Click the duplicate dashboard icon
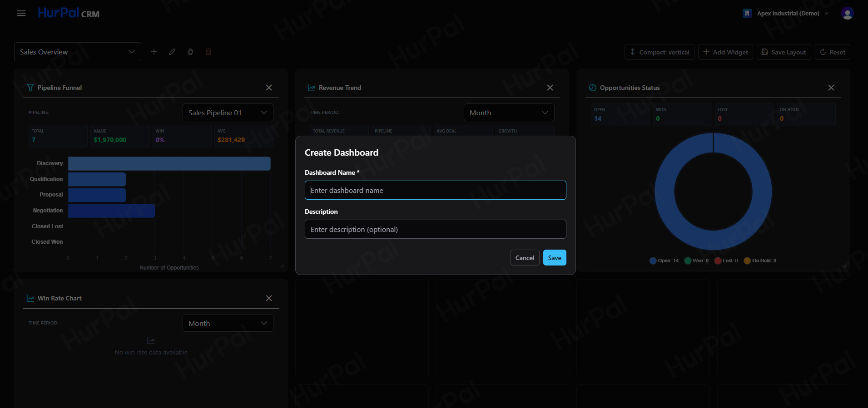 (190, 52)
